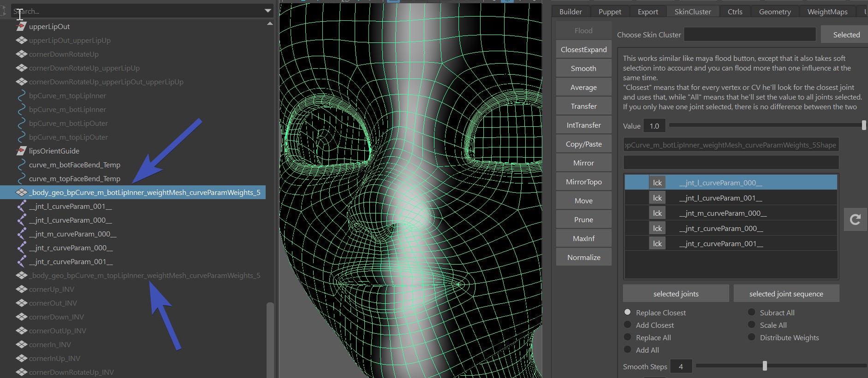Click the MirrorTopo tool button
The image size is (868, 378).
point(583,182)
